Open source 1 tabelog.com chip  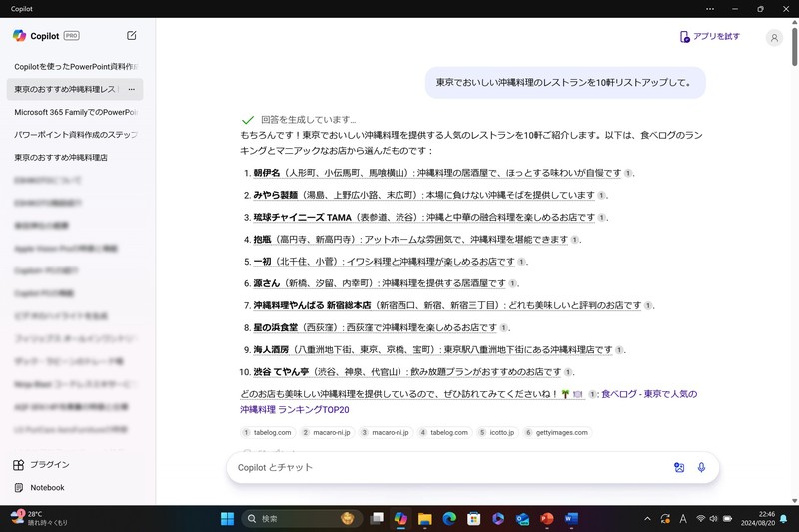click(268, 433)
